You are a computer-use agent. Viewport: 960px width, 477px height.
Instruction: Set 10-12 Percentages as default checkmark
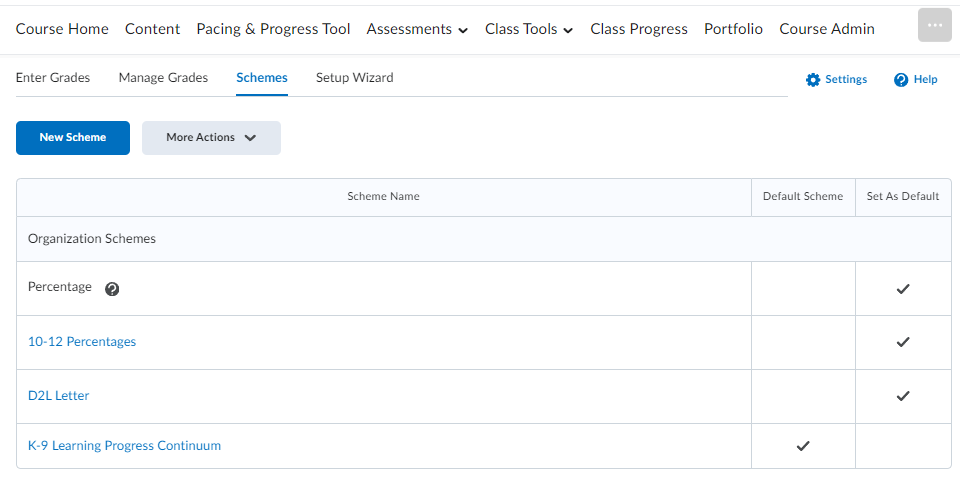(902, 342)
